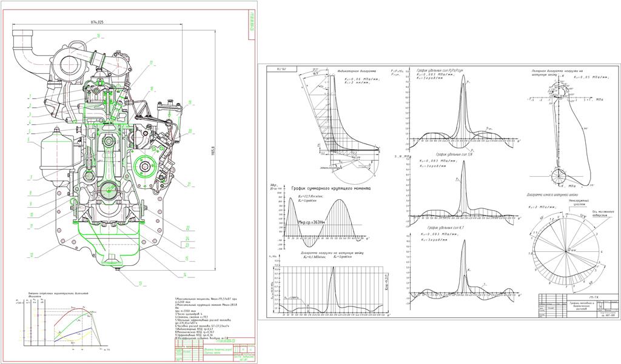The width and height of the screenshot is (621, 364).
Task: Click the 'График удельных сил S,N' title
Action: point(455,154)
